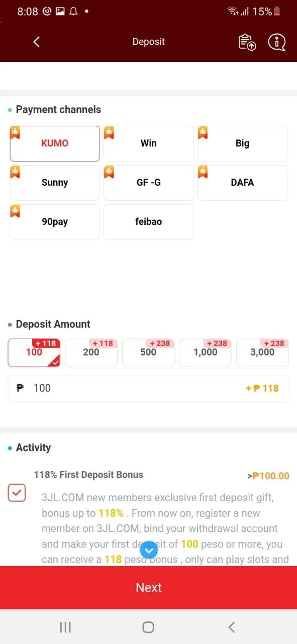Choose the 3,000 deposit amount

pyautogui.click(x=262, y=353)
